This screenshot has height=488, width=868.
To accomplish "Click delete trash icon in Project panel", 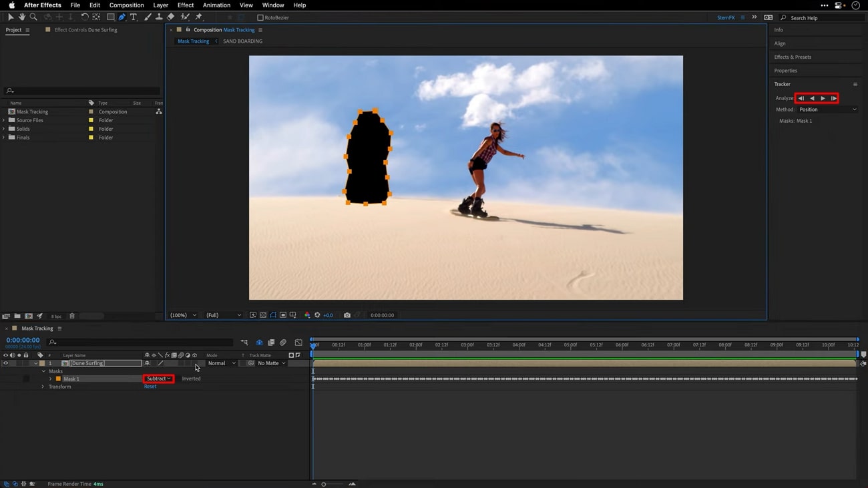I will (72, 316).
